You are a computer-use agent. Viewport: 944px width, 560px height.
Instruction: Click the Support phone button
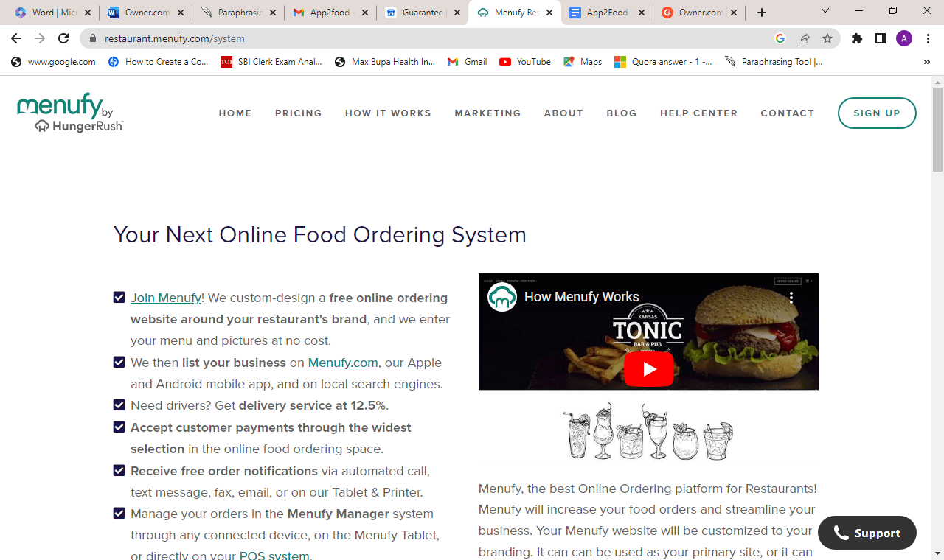pyautogui.click(x=867, y=533)
